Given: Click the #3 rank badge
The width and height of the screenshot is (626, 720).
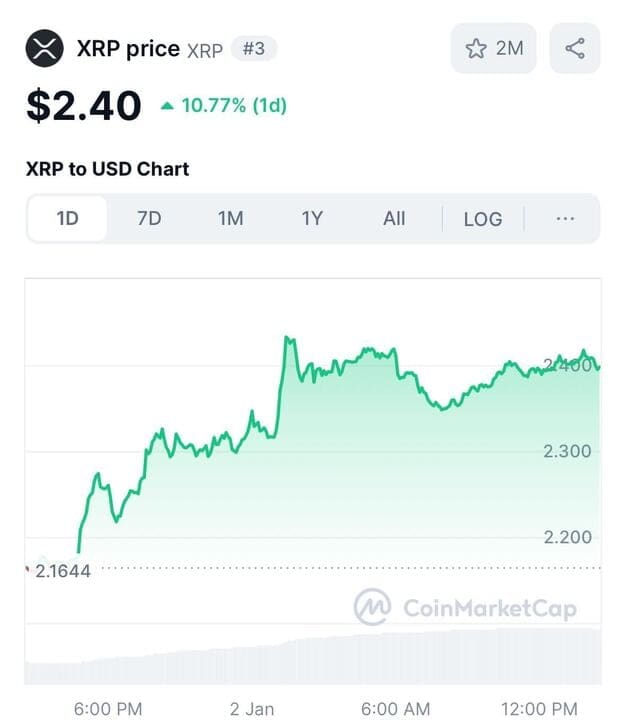Looking at the screenshot, I should point(254,48).
